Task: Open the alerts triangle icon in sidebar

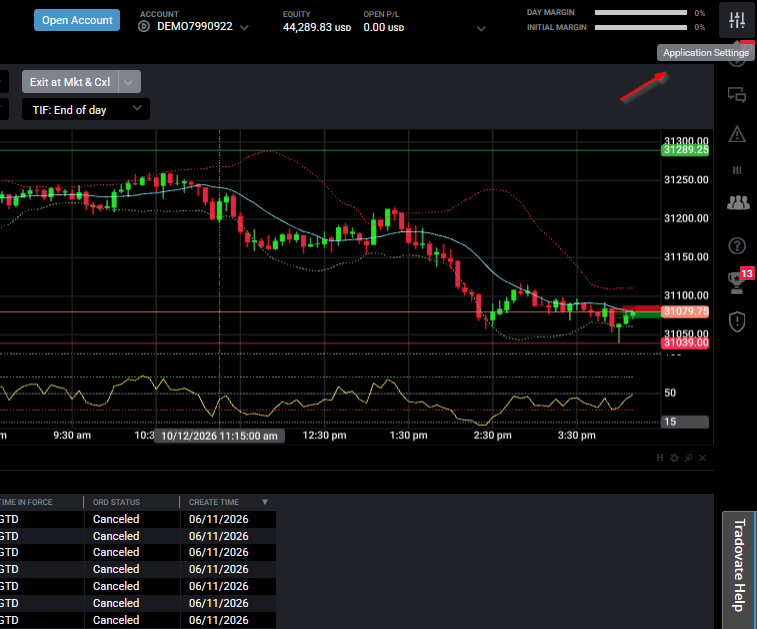Action: [737, 134]
